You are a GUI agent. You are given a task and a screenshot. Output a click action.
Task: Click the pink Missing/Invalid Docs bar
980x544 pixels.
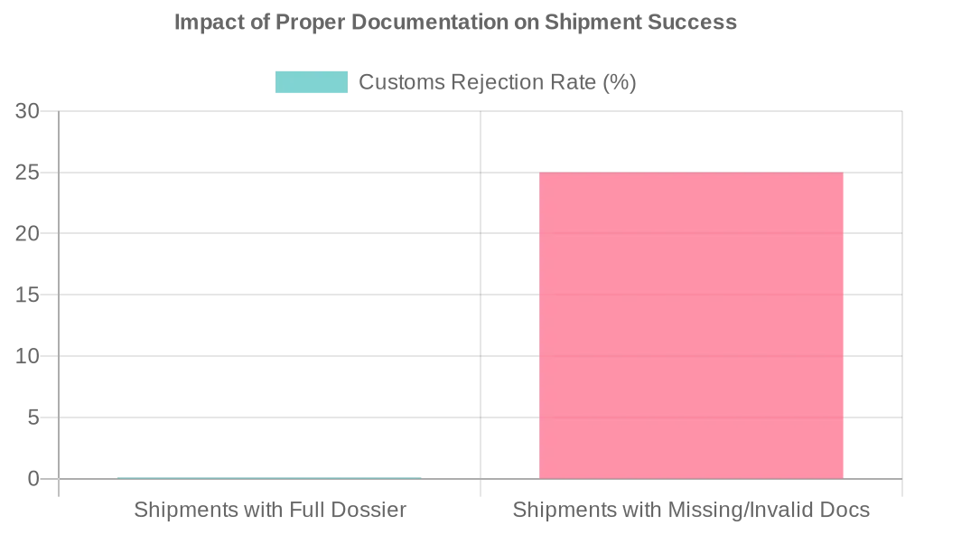691,325
